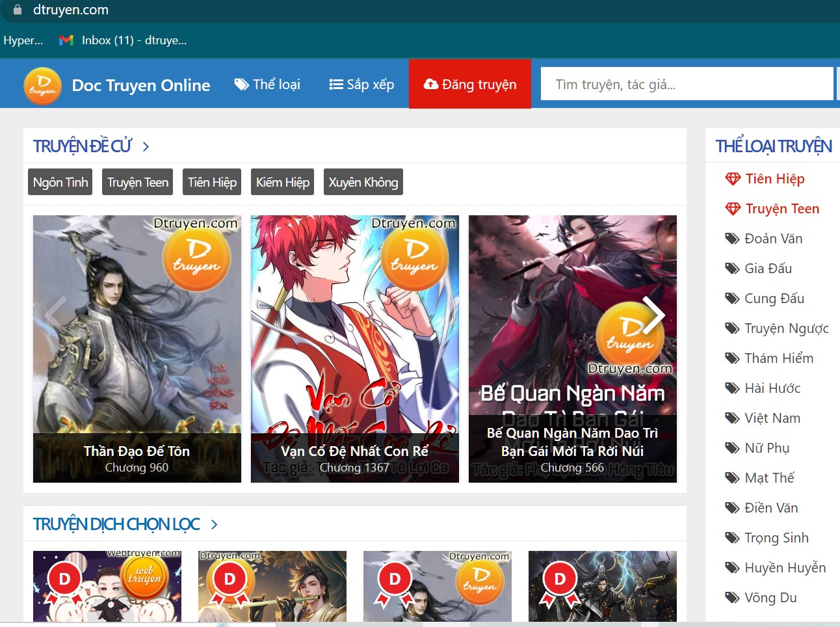Viewport: 840px width, 627px height.
Task: Open the Sắp xếp sorting menu
Action: 361,85
